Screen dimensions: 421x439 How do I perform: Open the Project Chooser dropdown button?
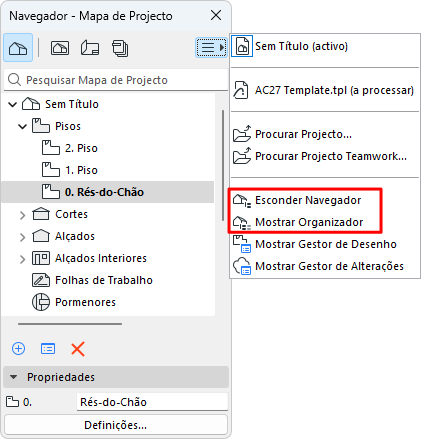pos(211,48)
